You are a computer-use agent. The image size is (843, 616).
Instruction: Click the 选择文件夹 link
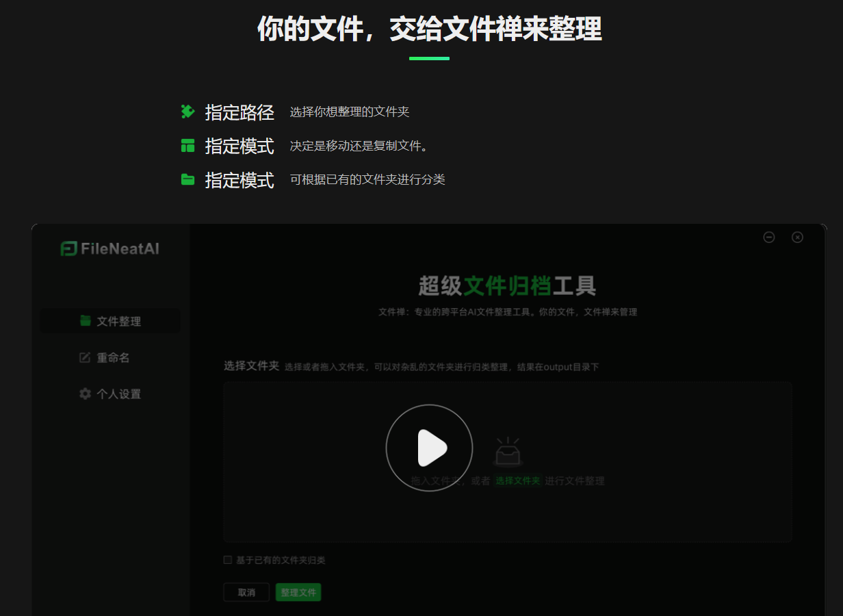(517, 480)
